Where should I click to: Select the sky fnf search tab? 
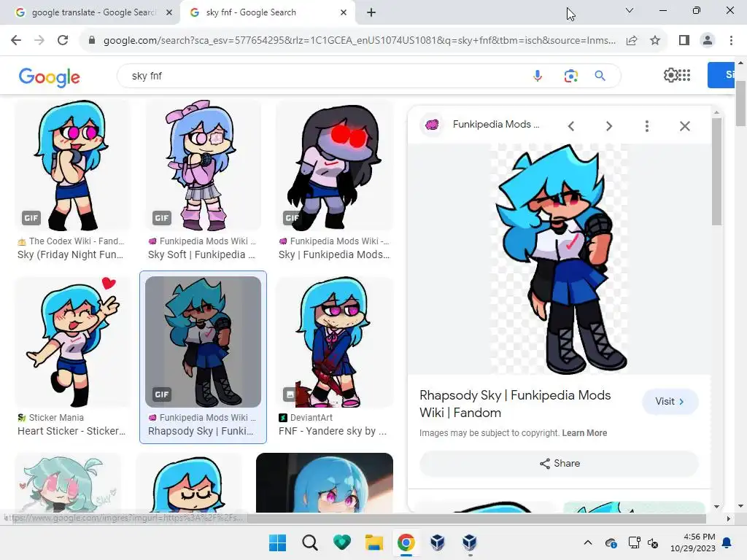pyautogui.click(x=267, y=12)
